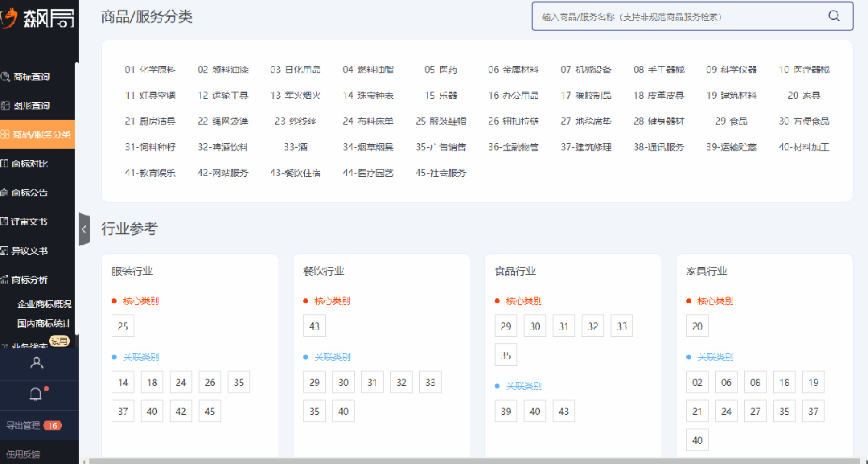Image resolution: width=868 pixels, height=464 pixels.
Task: Select category 20 家具 in the top grid
Action: click(x=804, y=95)
